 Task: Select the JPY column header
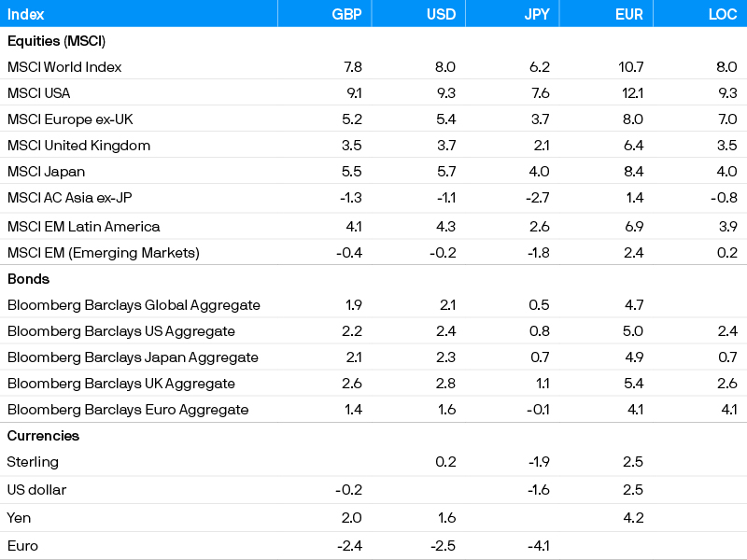tap(535, 14)
